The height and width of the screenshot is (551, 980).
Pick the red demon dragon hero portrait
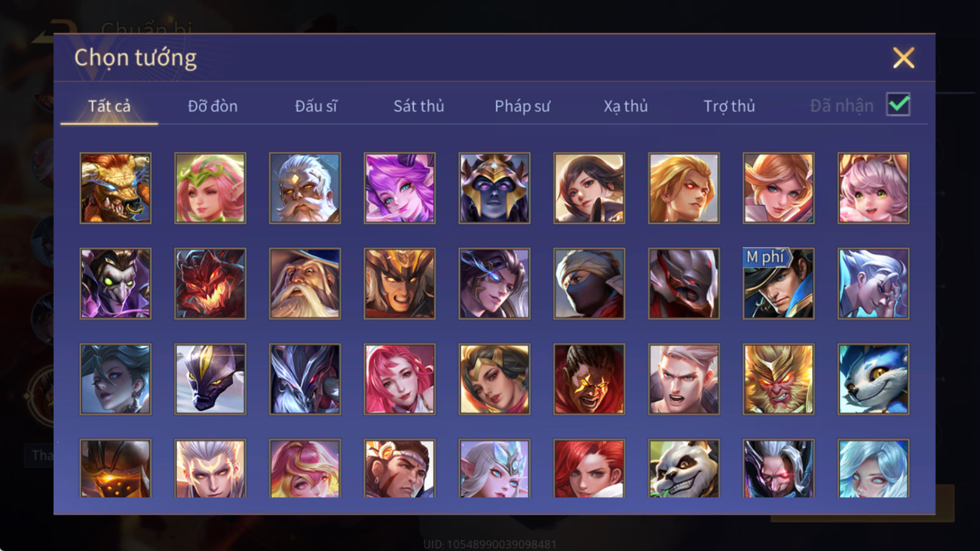(210, 283)
